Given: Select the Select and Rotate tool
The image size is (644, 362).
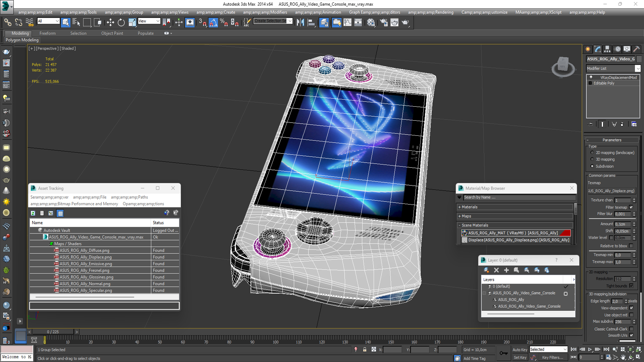Looking at the screenshot, I should coord(121,22).
